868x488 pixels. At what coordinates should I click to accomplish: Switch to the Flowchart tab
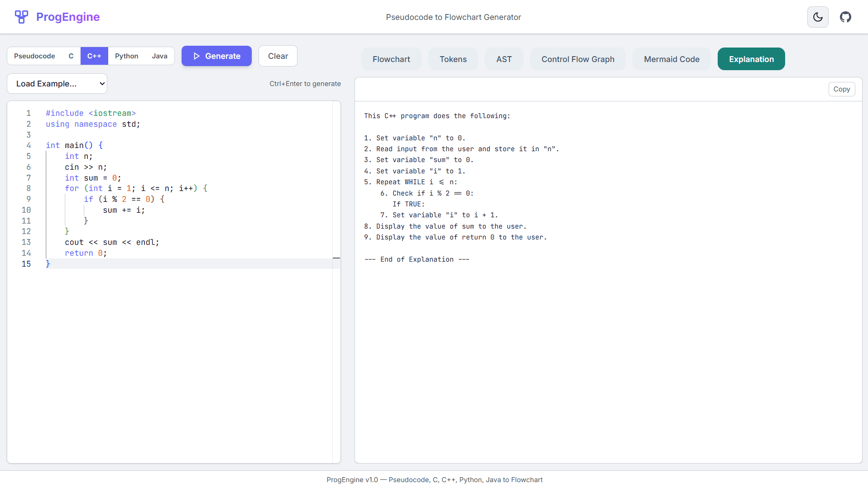click(x=391, y=59)
